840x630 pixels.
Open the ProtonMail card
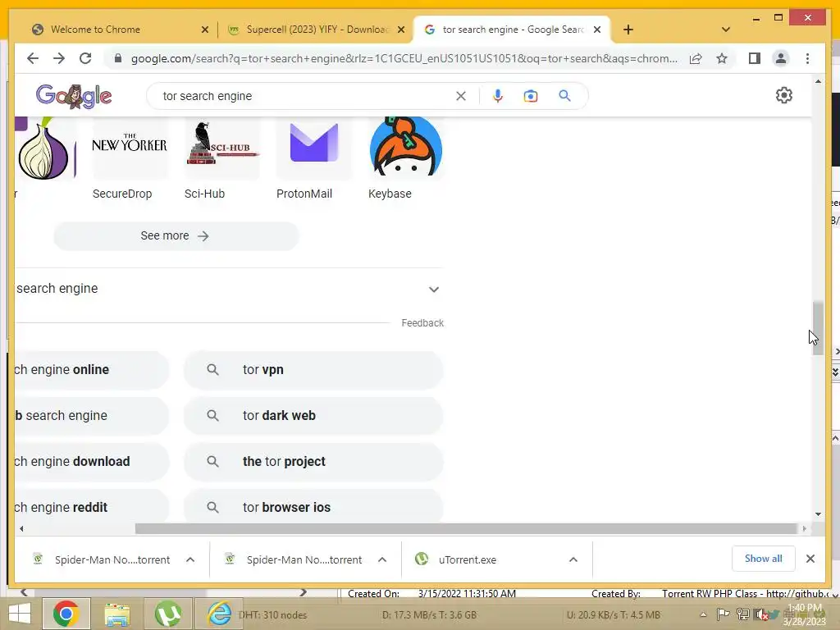313,158
